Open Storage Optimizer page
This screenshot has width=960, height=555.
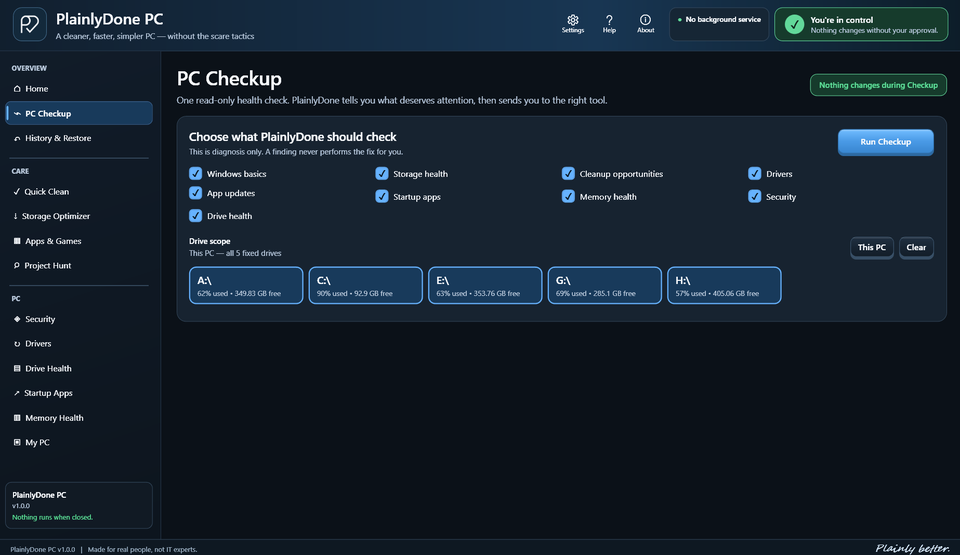click(79, 216)
